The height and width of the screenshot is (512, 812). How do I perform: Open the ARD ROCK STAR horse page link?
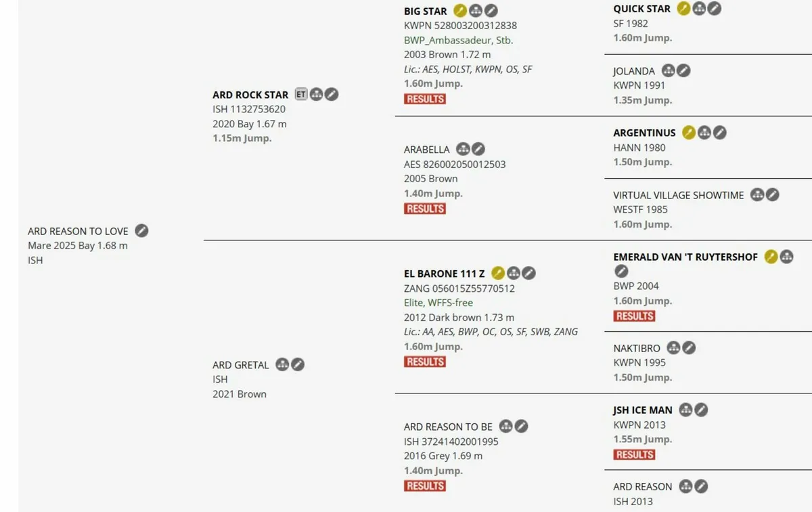pyautogui.click(x=250, y=95)
